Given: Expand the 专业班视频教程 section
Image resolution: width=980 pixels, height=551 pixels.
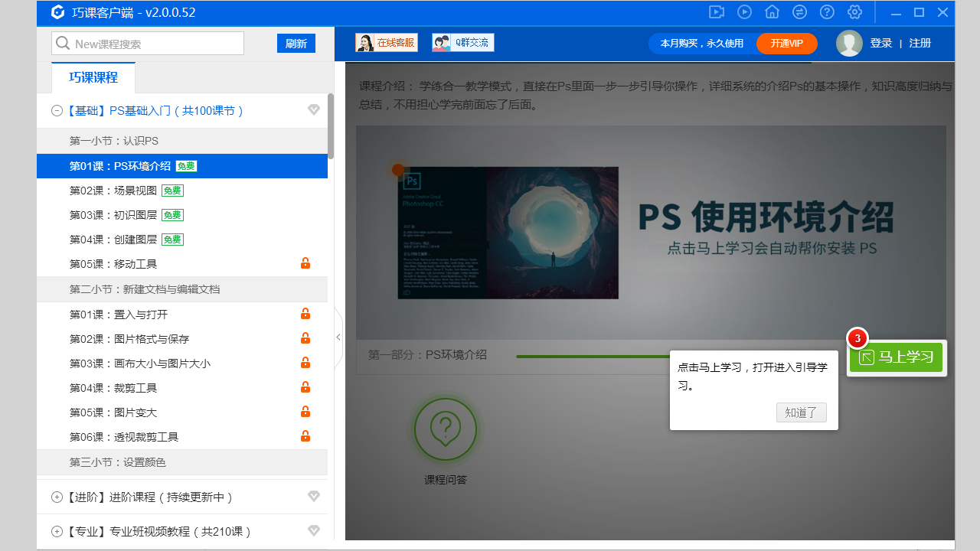Looking at the screenshot, I should (x=57, y=530).
